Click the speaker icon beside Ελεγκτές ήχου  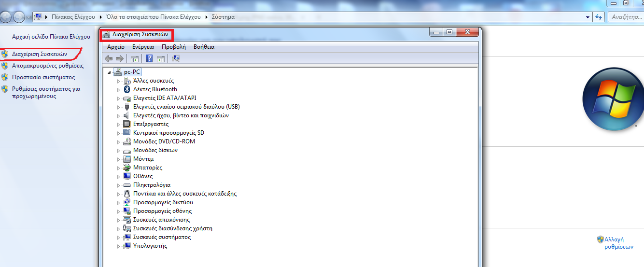[x=127, y=115]
